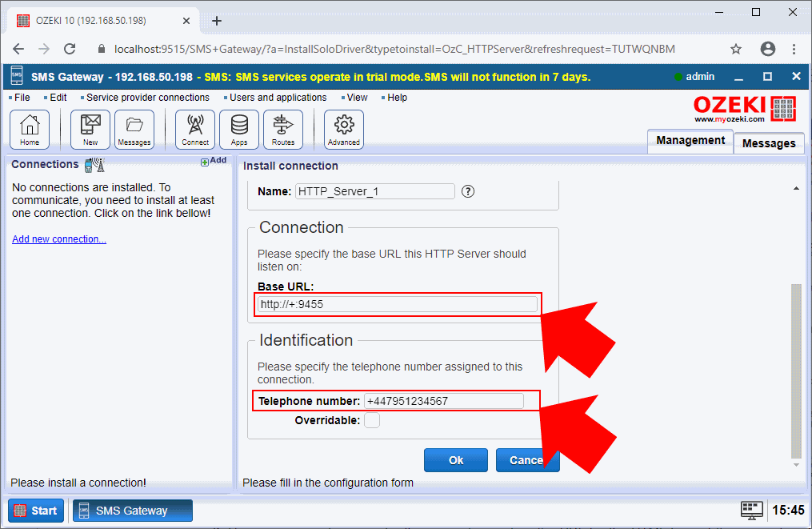Open the Help menu
This screenshot has width=812, height=529.
point(397,98)
